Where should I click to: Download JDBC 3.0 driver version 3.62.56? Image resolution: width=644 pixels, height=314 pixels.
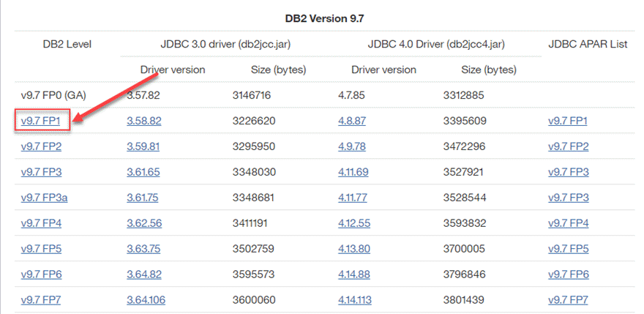144,223
